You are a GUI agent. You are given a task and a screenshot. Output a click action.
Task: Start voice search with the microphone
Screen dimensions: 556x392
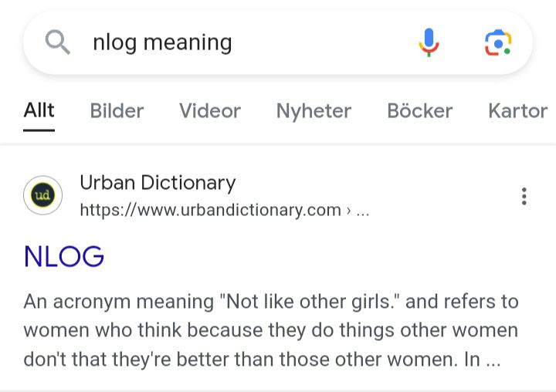[429, 42]
